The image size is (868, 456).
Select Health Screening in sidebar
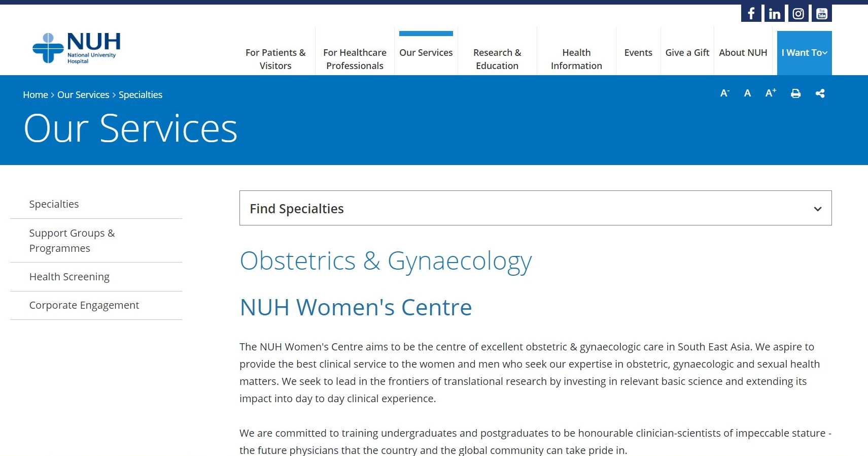pyautogui.click(x=70, y=277)
